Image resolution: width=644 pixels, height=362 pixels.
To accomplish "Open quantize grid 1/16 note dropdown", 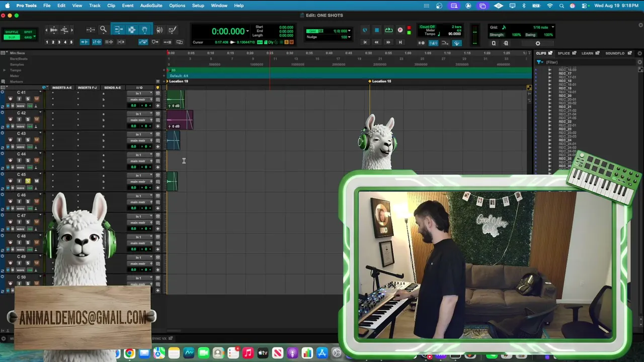I will 553,27.
